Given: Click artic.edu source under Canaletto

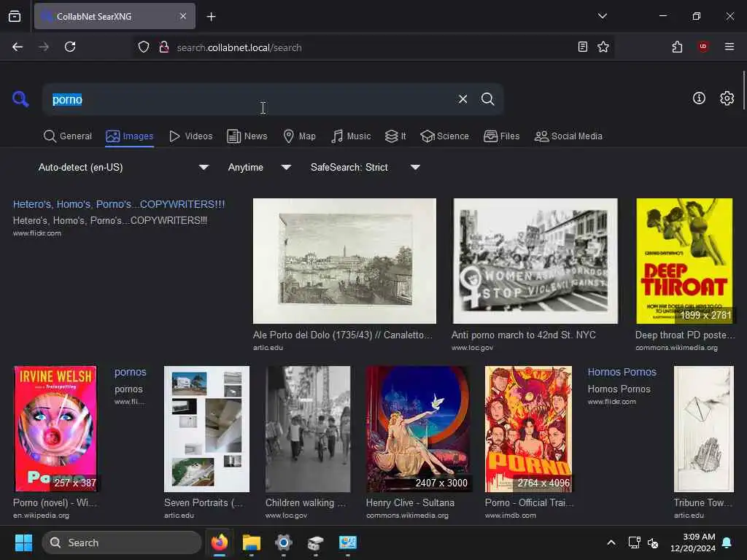Looking at the screenshot, I should pos(268,348).
